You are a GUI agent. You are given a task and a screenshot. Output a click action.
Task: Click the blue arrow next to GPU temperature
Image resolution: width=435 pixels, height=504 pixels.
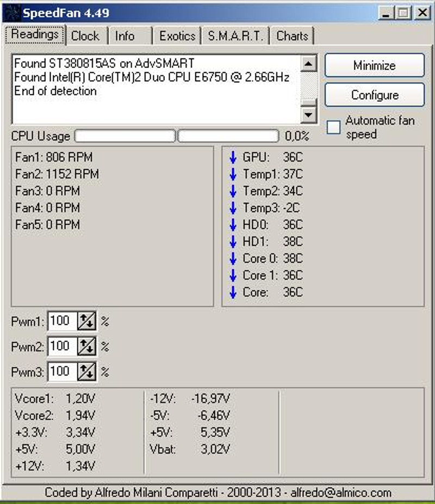233,157
